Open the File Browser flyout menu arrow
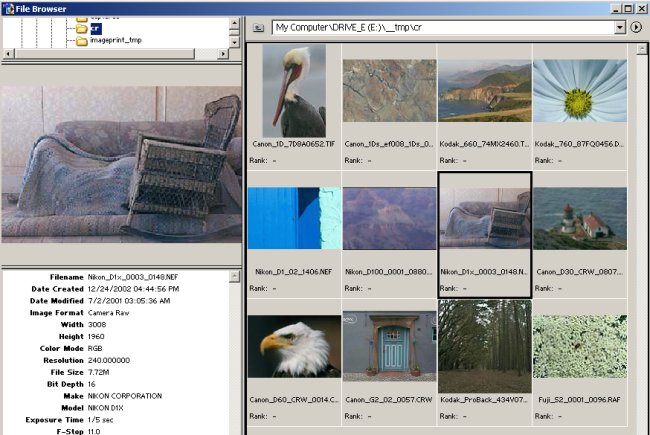The image size is (650, 435). pyautogui.click(x=636, y=28)
